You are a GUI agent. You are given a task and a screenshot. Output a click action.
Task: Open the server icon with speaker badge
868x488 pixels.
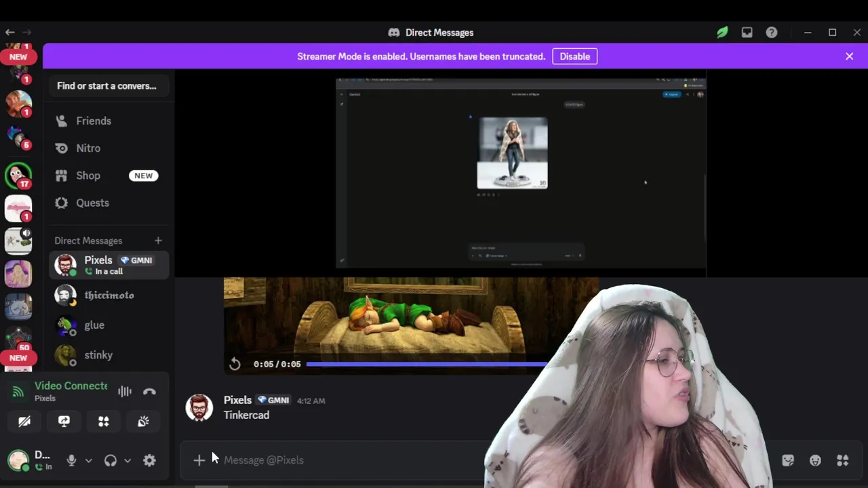click(x=18, y=241)
